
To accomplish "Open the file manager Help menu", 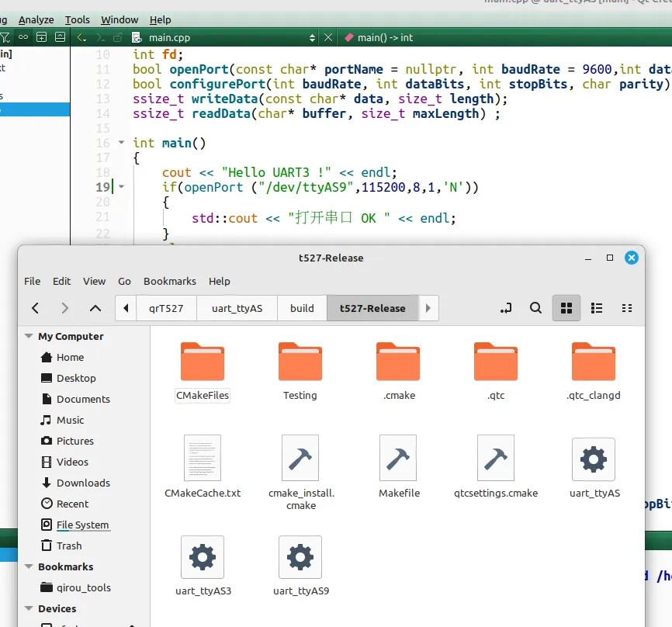I will 220,281.
